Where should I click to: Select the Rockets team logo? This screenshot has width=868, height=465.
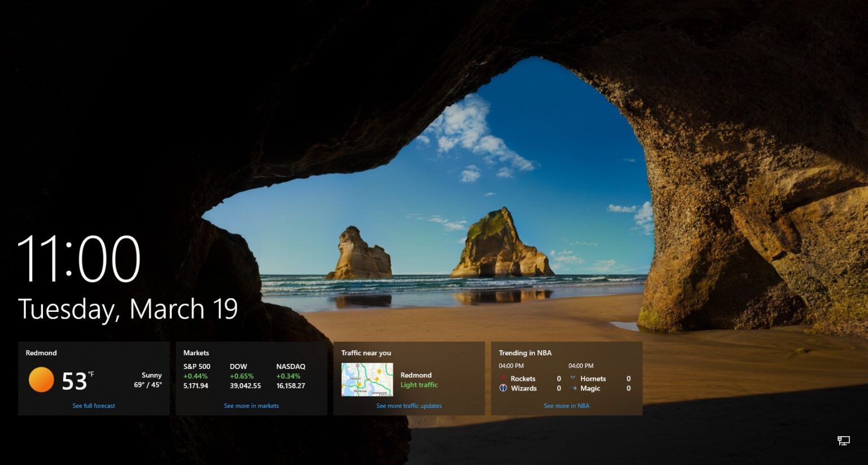pyautogui.click(x=502, y=379)
